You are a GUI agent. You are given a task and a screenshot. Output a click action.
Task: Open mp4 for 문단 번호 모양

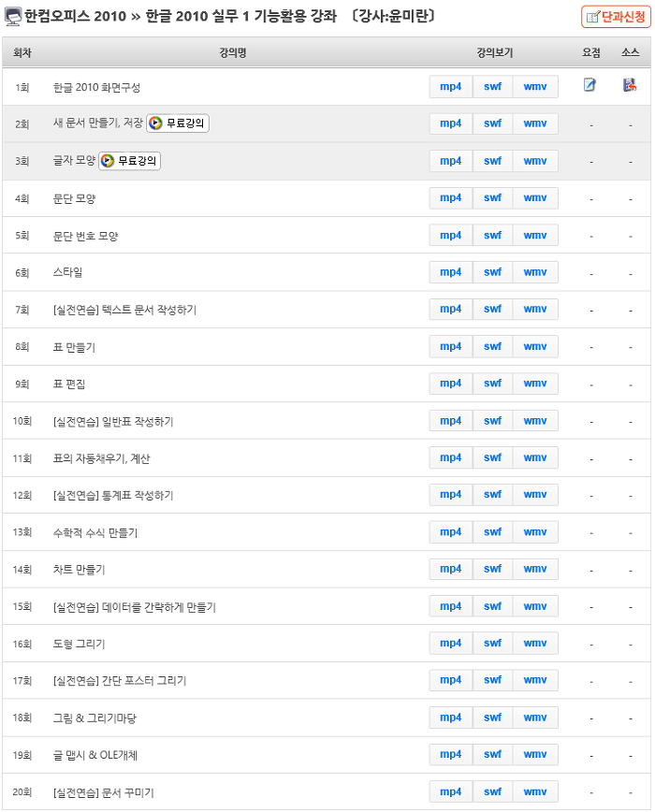450,235
